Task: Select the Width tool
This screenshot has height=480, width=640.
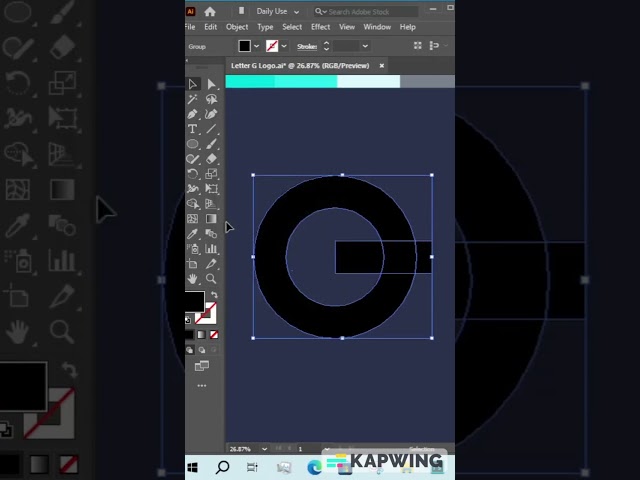Action: (x=193, y=189)
